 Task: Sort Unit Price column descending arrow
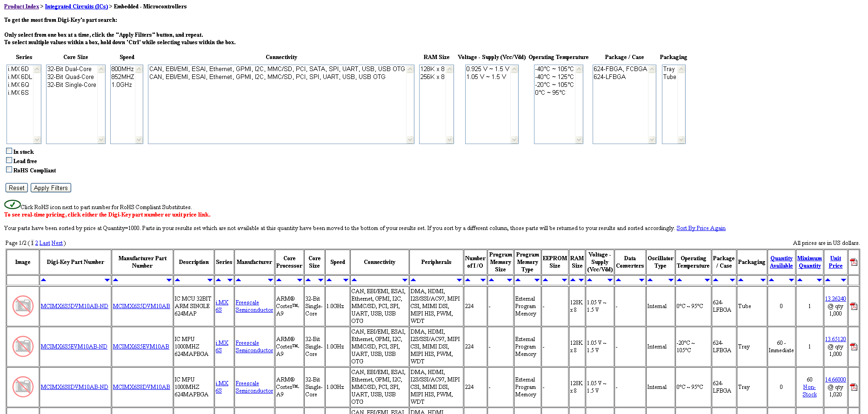843,280
